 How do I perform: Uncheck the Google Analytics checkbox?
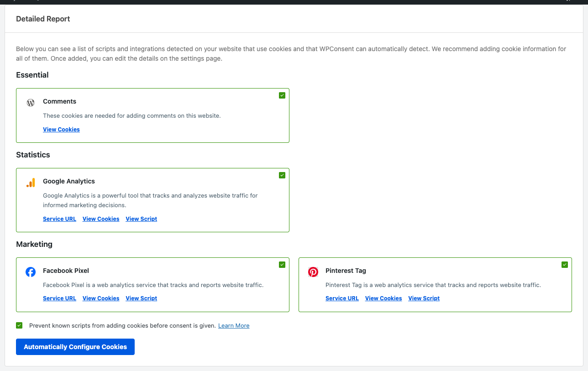tap(282, 175)
